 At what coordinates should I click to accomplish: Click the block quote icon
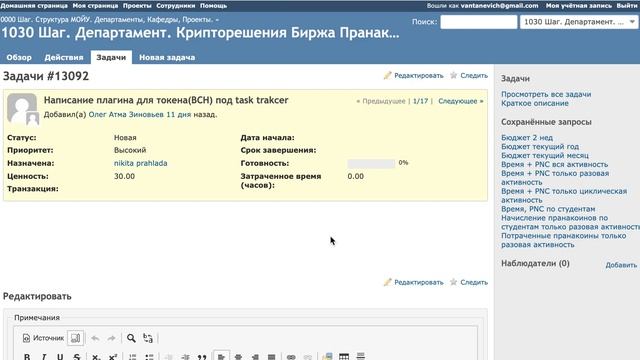point(202,357)
